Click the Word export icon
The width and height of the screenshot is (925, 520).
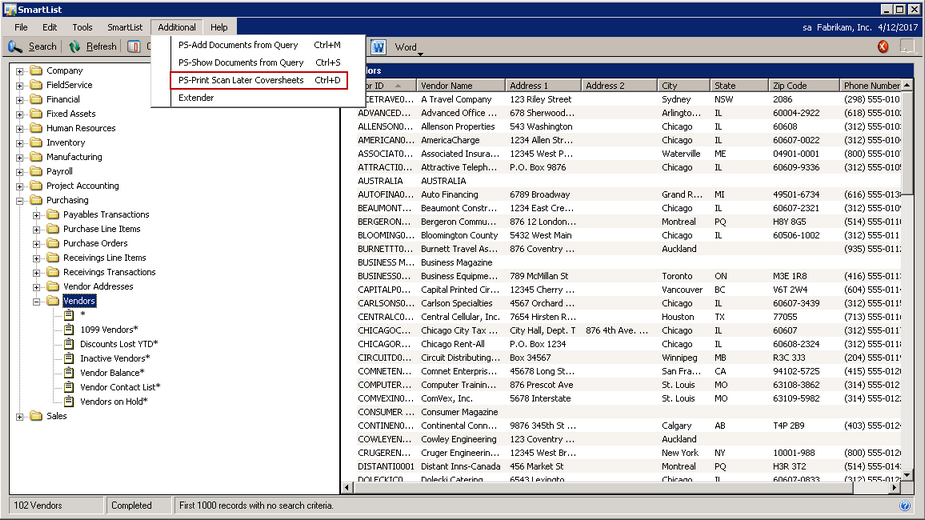(x=378, y=47)
